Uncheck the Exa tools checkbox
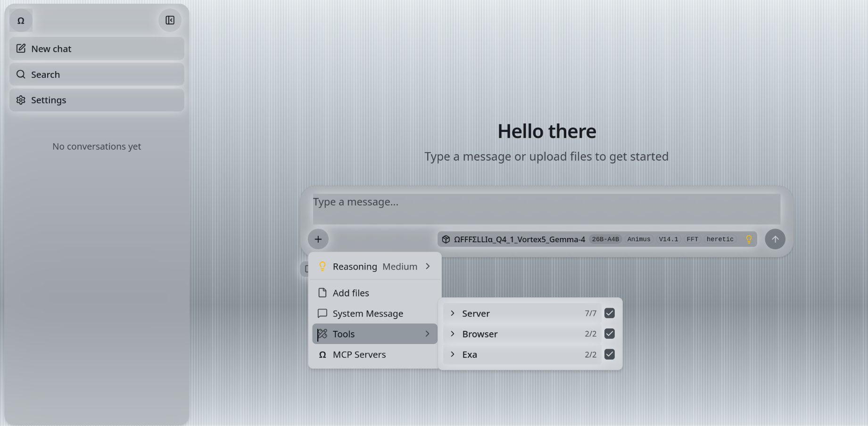This screenshot has width=868, height=426. pyautogui.click(x=610, y=354)
